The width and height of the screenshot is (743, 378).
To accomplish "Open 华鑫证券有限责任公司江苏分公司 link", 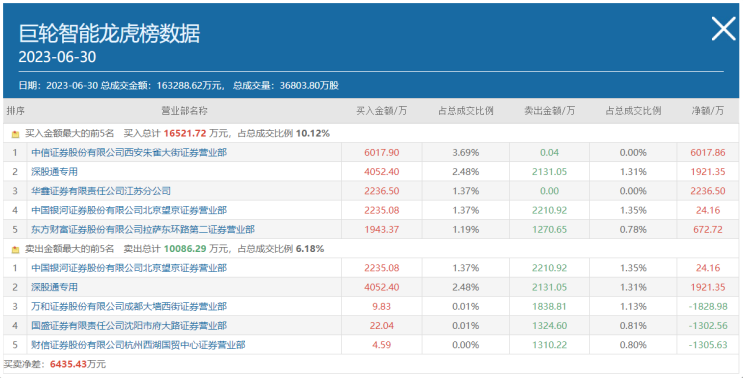I will click(x=101, y=191).
